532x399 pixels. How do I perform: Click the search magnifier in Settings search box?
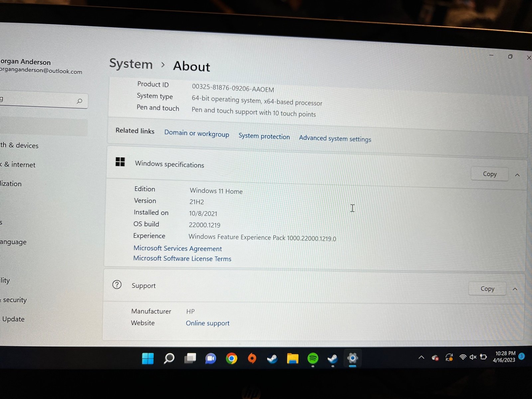click(79, 101)
